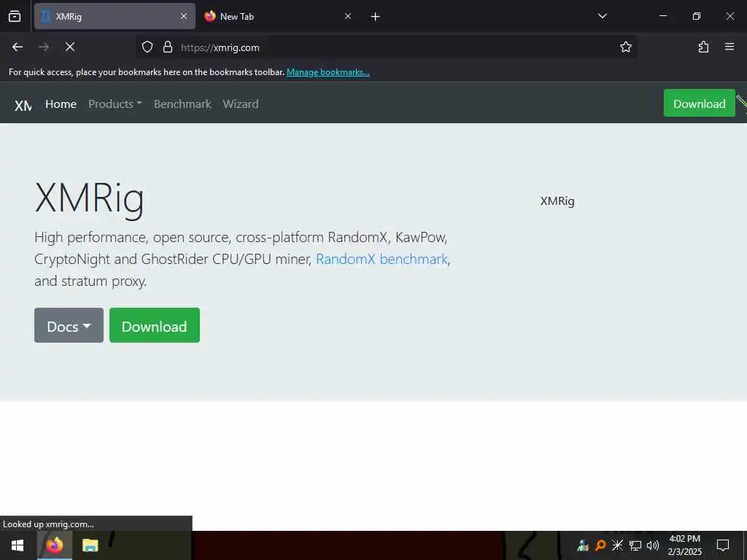Open tracking protection shield icon
The width and height of the screenshot is (747, 560).
coord(147,47)
